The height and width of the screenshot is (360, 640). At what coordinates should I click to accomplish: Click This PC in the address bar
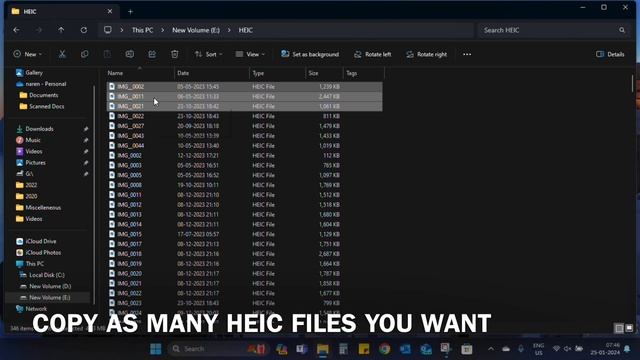pyautogui.click(x=142, y=30)
